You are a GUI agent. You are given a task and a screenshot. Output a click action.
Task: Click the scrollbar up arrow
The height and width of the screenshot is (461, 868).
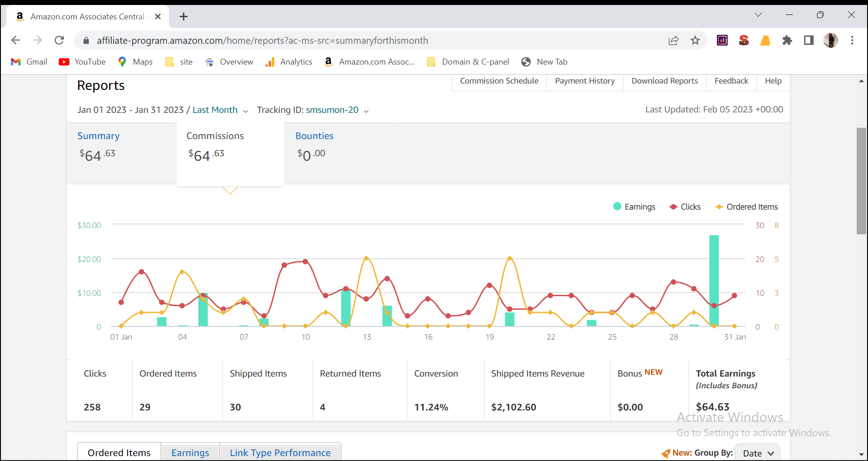[x=861, y=81]
